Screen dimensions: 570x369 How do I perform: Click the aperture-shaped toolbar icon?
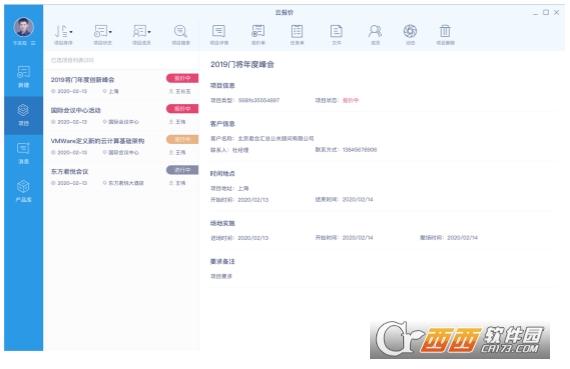pos(410,31)
